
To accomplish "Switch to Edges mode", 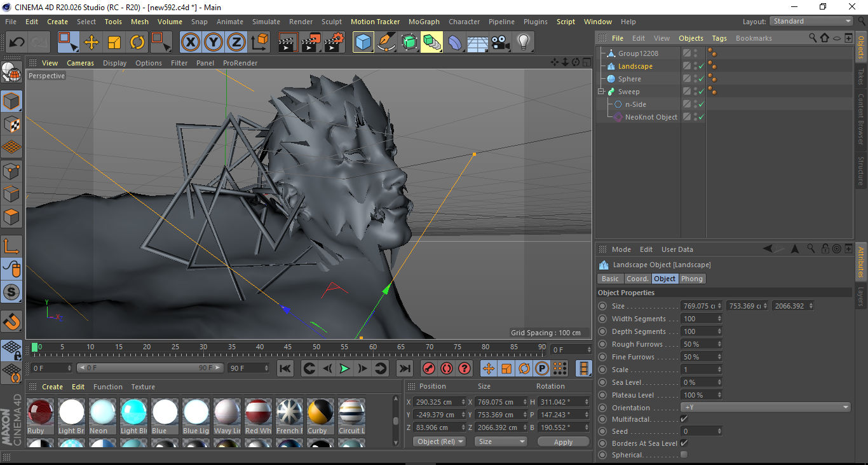I will coord(11,193).
